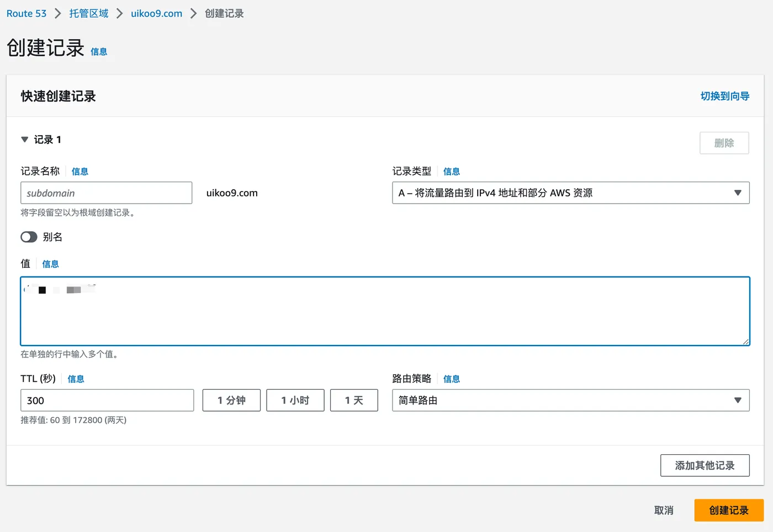The image size is (773, 532).
Task: Open 信息 next to 值 label
Action: (x=50, y=264)
